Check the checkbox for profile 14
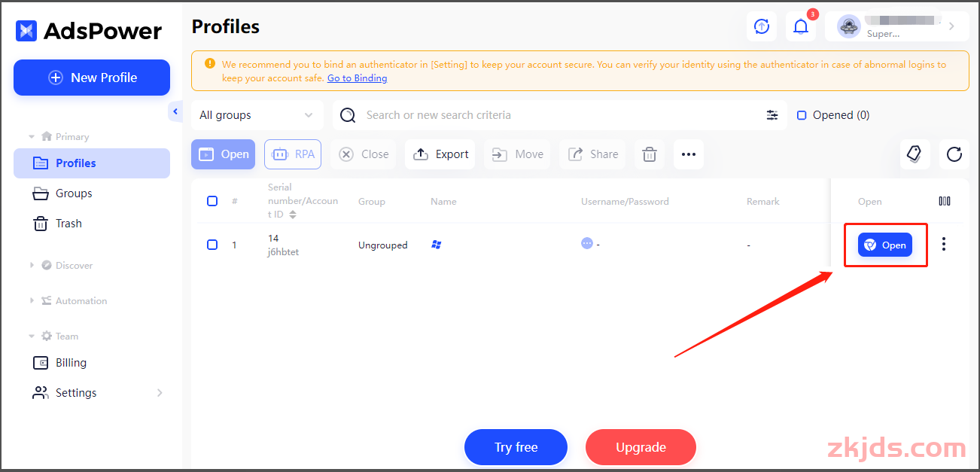 [x=212, y=245]
